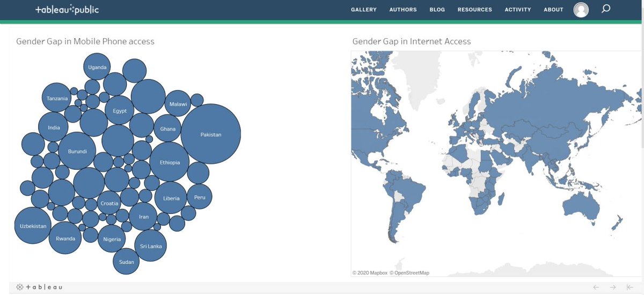Open the search magnifier icon
This screenshot has height=295, width=644.
tap(606, 9)
